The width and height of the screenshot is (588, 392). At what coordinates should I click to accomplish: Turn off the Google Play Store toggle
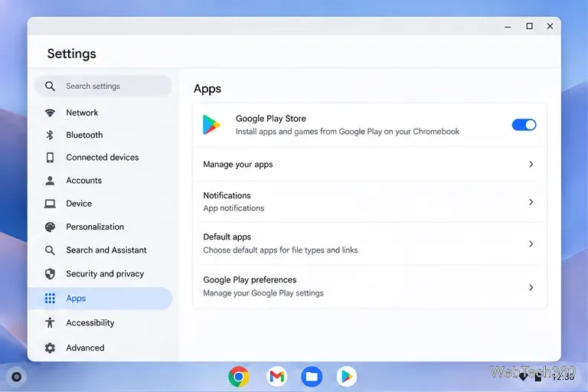(x=524, y=125)
